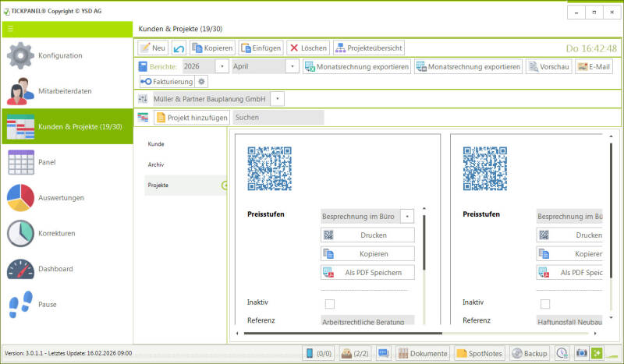This screenshot has height=364, width=624.
Task: Switch to the Archiv tab
Action: (156, 164)
